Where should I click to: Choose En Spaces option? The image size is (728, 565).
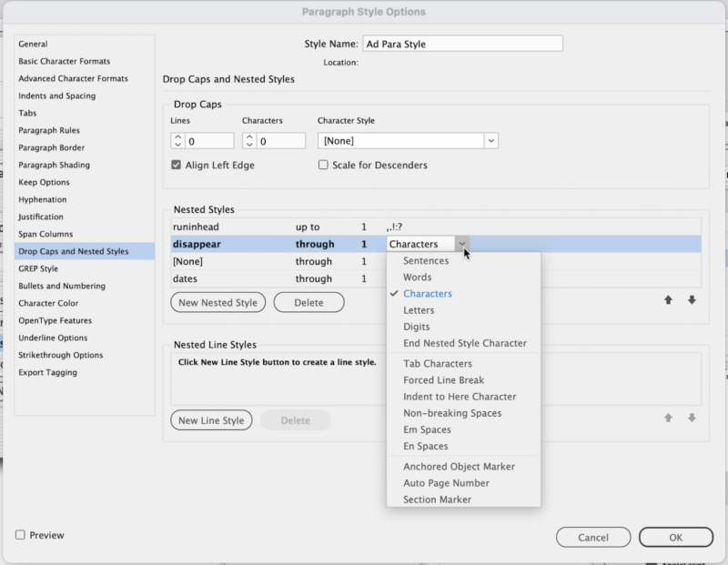click(x=425, y=446)
